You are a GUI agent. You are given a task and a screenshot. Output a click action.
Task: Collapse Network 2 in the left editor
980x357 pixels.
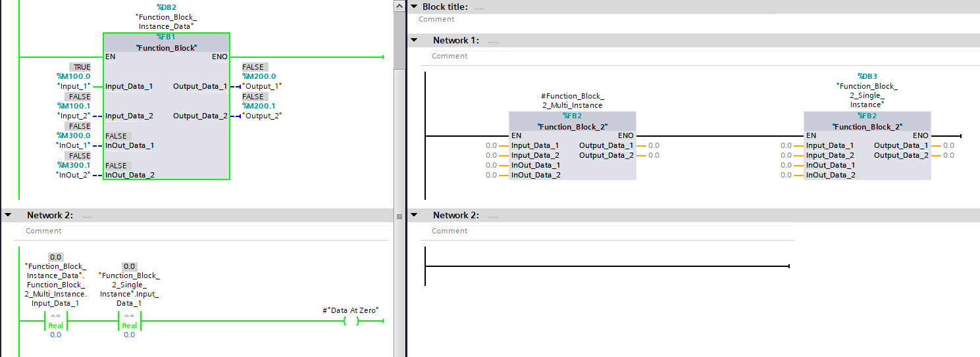(8, 215)
